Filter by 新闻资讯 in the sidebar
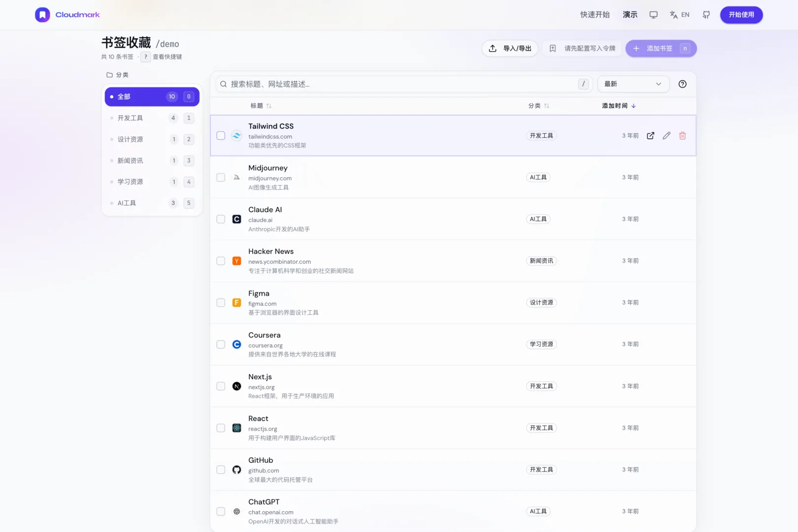The height and width of the screenshot is (532, 798). (152, 161)
